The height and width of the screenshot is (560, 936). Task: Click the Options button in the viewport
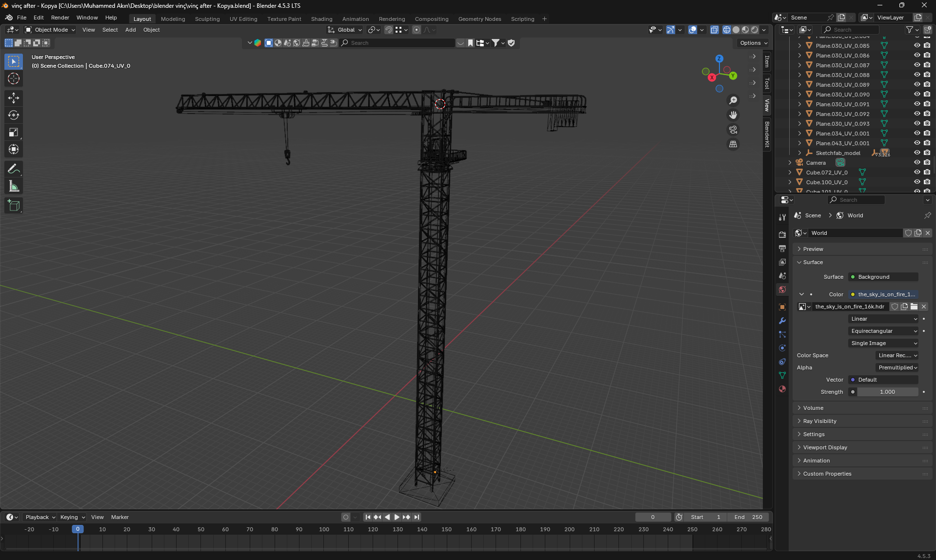point(753,43)
